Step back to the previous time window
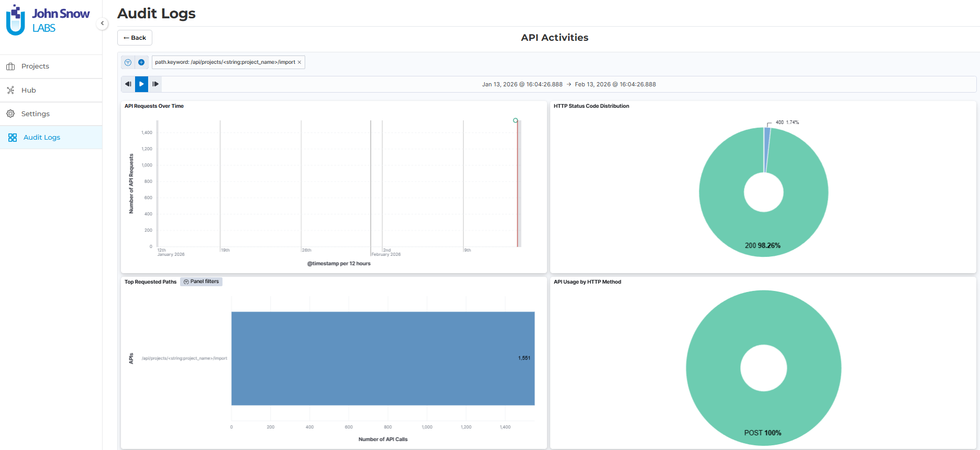This screenshot has width=980, height=450. coord(128,84)
